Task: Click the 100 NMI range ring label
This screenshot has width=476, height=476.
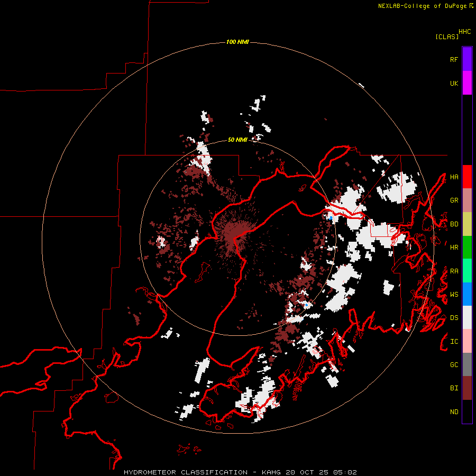Action: (x=237, y=42)
